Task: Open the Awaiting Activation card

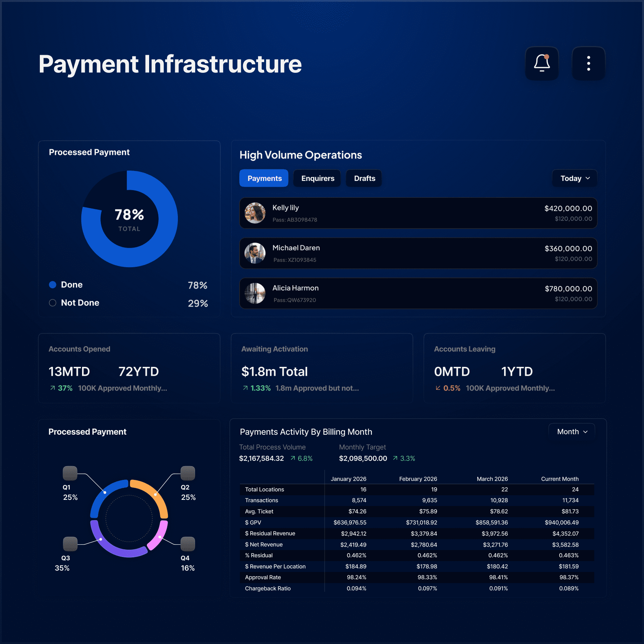Action: tap(322, 368)
